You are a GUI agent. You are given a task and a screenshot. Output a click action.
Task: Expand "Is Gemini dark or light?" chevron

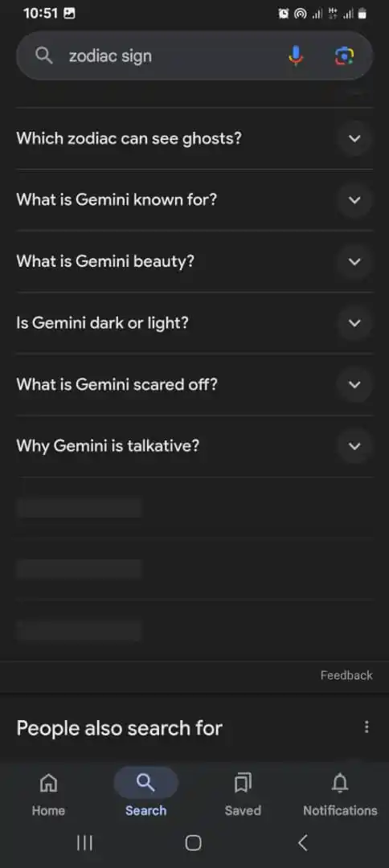(354, 323)
